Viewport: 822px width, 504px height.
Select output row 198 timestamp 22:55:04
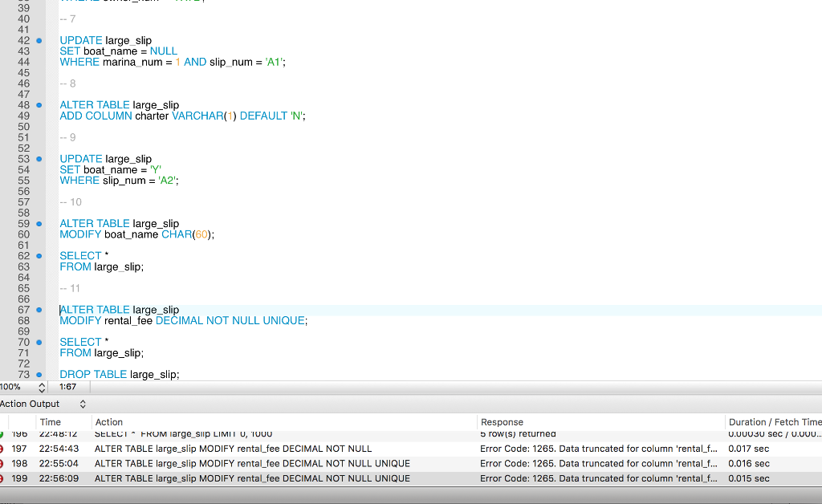pyautogui.click(x=59, y=464)
